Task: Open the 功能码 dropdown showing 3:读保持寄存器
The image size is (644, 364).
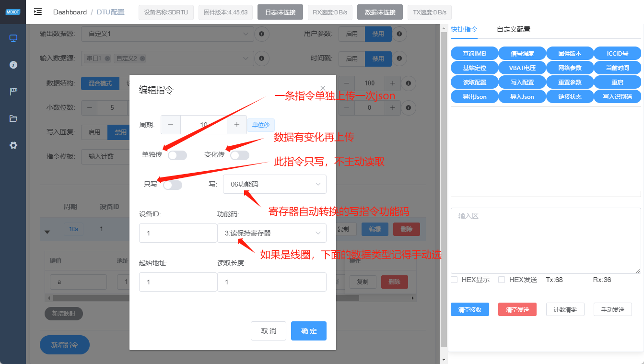Action: (x=272, y=233)
